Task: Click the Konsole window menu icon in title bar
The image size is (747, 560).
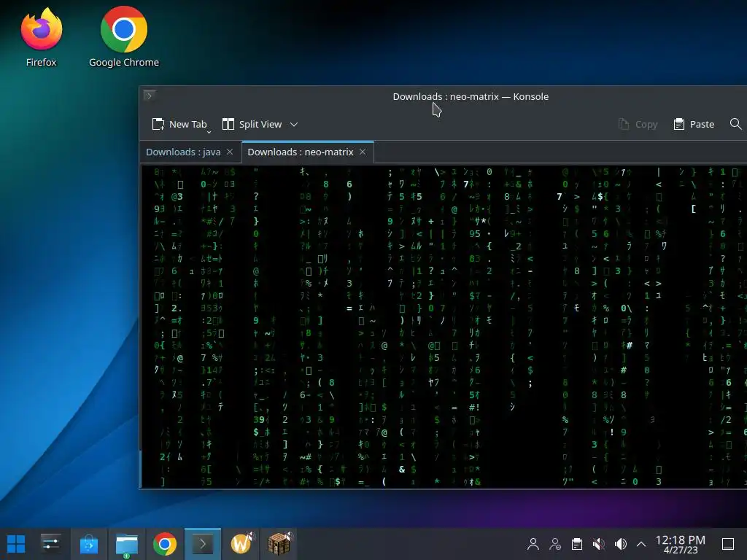Action: [x=150, y=96]
